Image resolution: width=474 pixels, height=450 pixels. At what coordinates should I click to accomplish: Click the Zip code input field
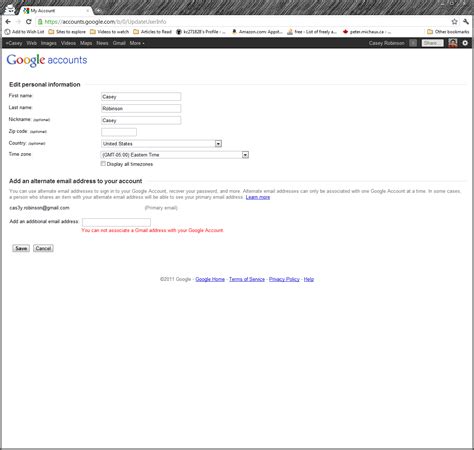coord(119,132)
